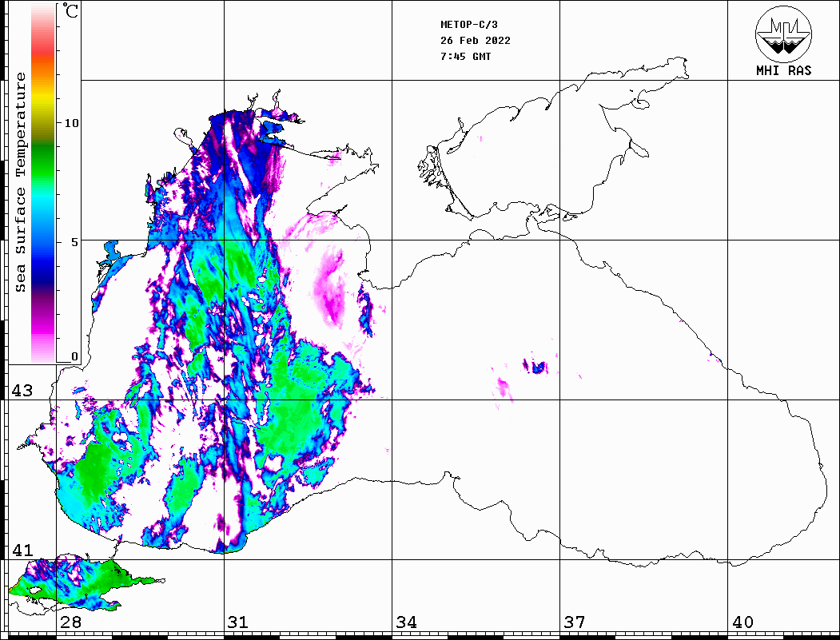Click latitude label '41'
The height and width of the screenshot is (640, 840).
click(x=22, y=550)
